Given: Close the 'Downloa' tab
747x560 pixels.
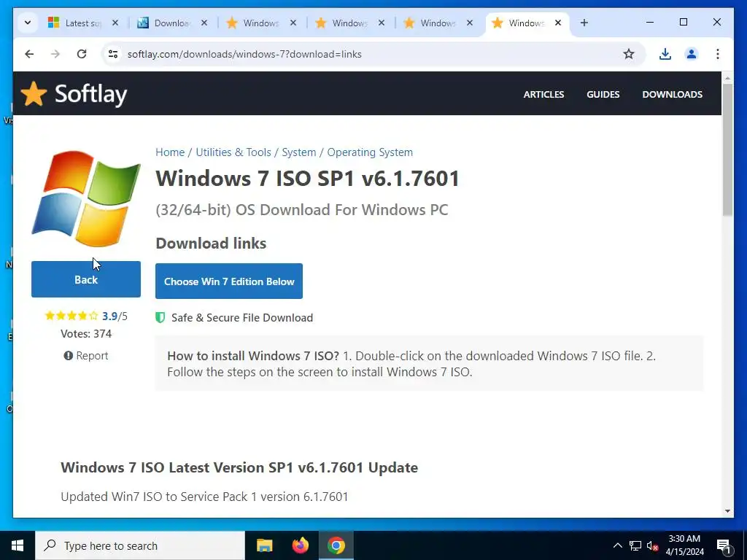Looking at the screenshot, I should pos(204,23).
